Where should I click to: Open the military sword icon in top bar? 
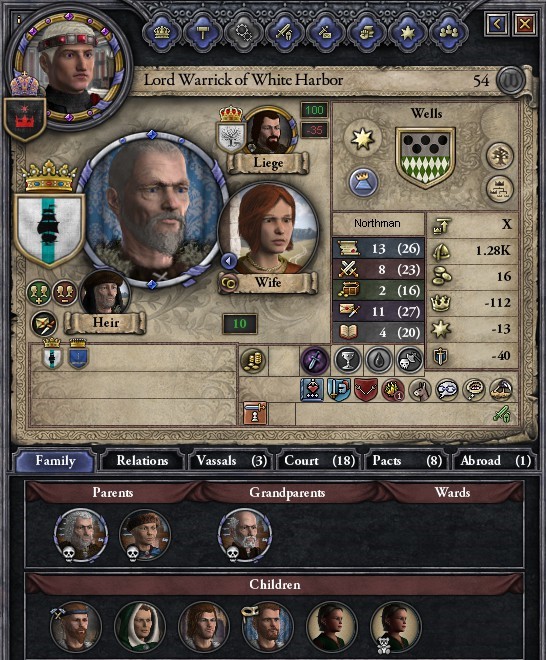[x=285, y=32]
